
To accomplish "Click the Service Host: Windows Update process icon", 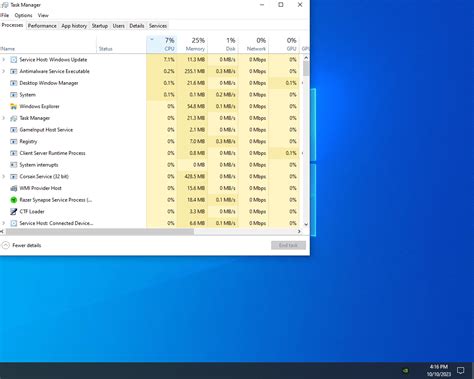I will (14, 60).
